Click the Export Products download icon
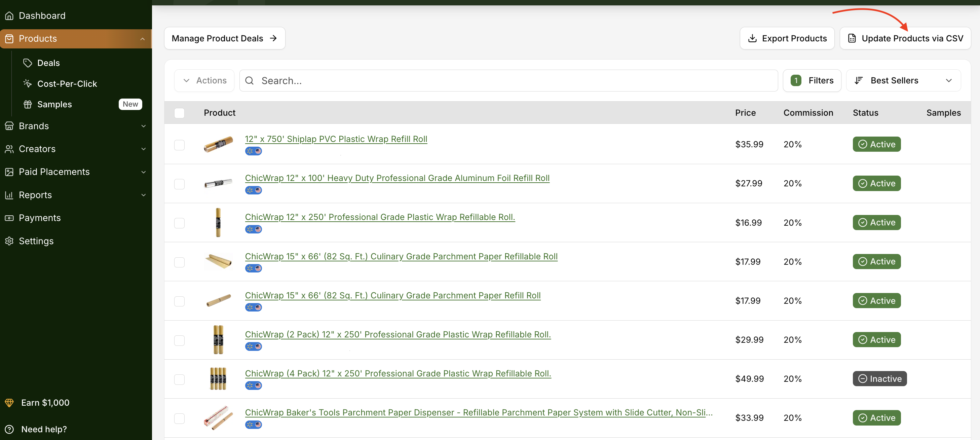 (752, 38)
